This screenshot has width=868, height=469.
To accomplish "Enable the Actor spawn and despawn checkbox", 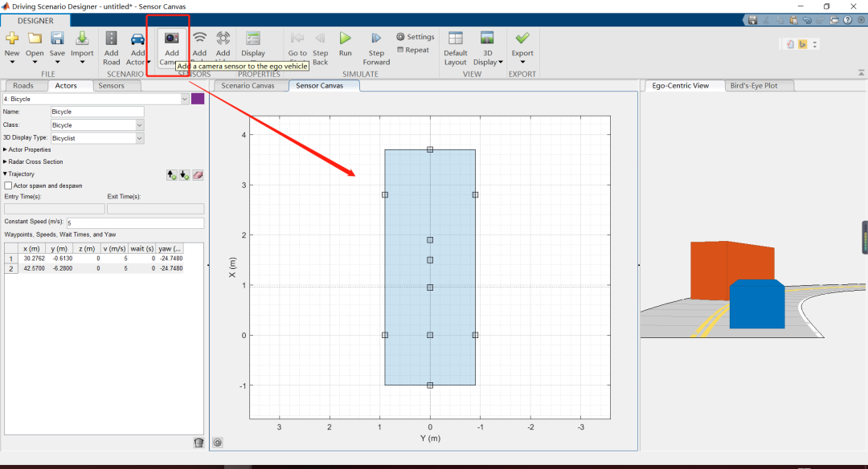I will pyautogui.click(x=8, y=186).
